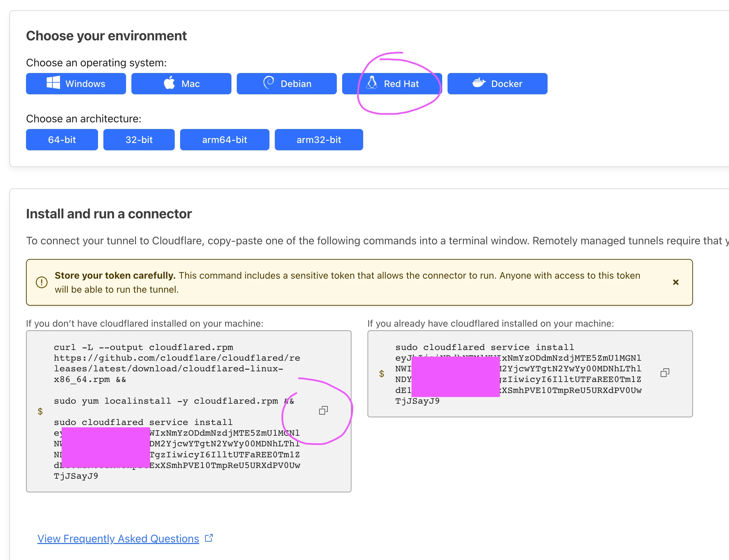Select arm64-bit architecture
Viewport: 729px width, 560px height.
pyautogui.click(x=225, y=140)
